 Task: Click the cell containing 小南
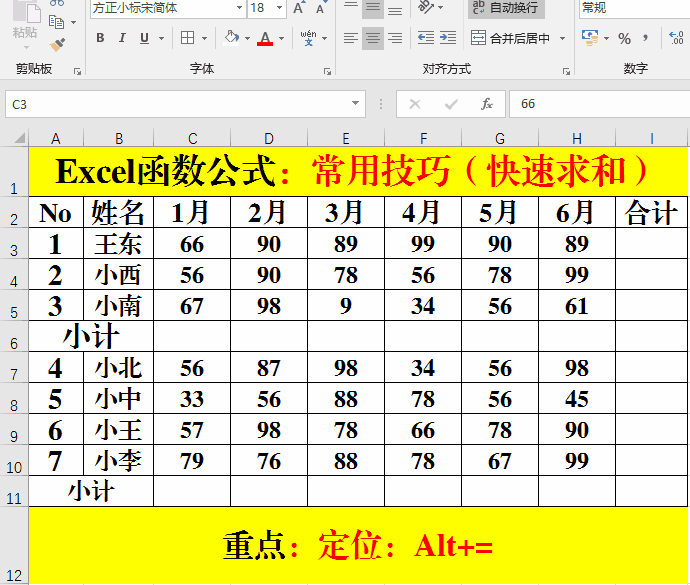(x=118, y=305)
